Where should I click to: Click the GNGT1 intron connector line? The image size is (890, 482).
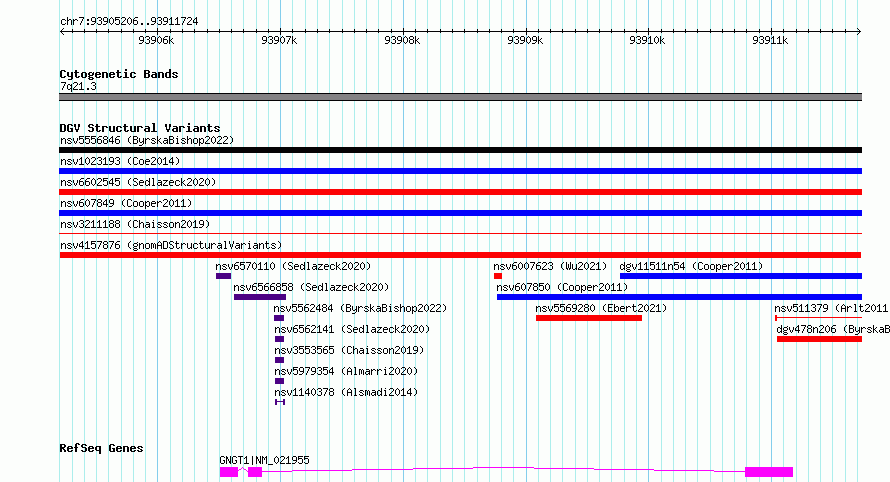click(x=503, y=468)
